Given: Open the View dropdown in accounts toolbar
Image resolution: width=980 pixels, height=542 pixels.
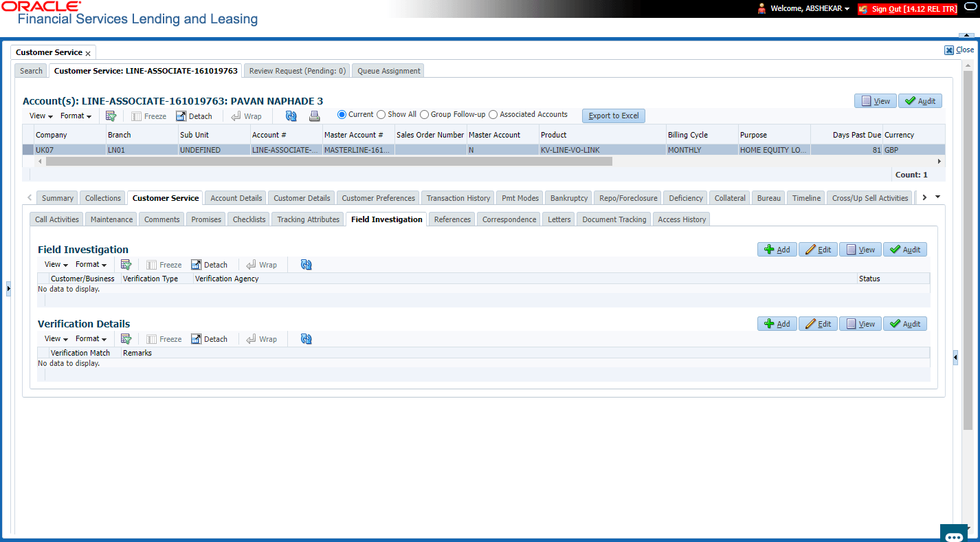Looking at the screenshot, I should [x=40, y=116].
